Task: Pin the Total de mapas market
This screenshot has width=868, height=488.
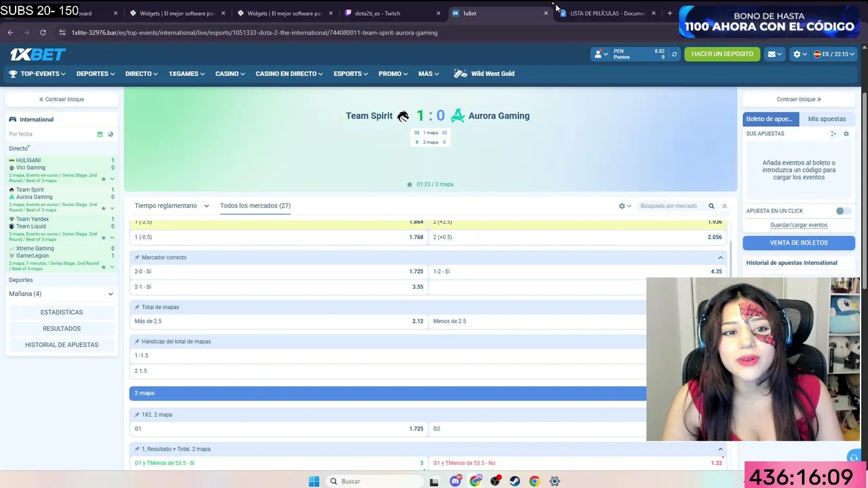Action: click(137, 308)
